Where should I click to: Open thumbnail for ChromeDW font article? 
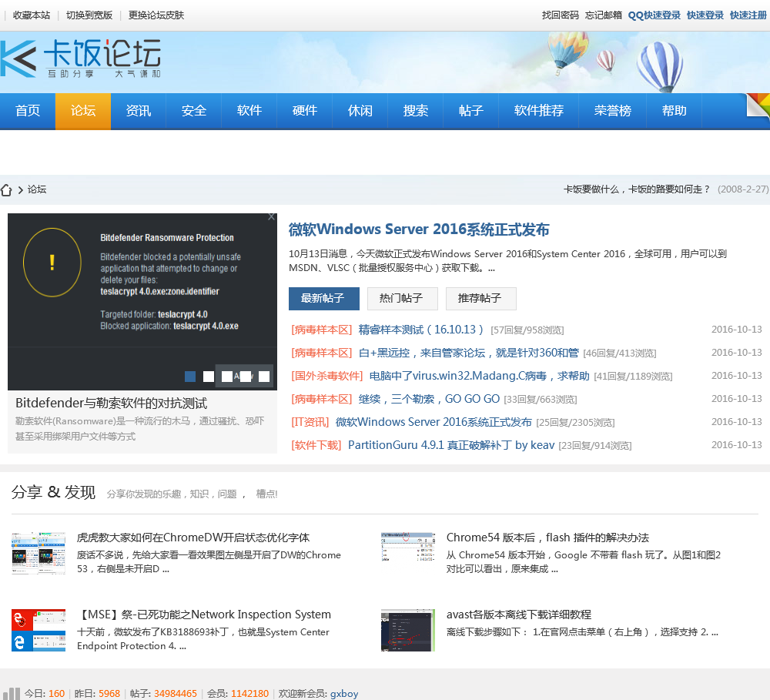38,553
